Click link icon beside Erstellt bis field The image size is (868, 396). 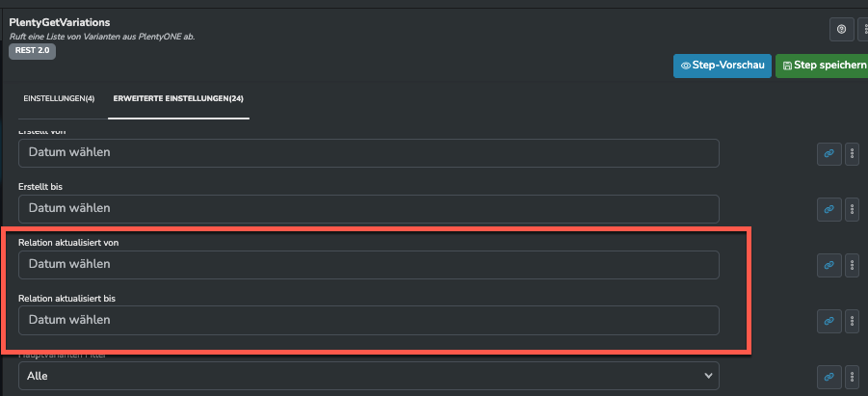point(829,209)
